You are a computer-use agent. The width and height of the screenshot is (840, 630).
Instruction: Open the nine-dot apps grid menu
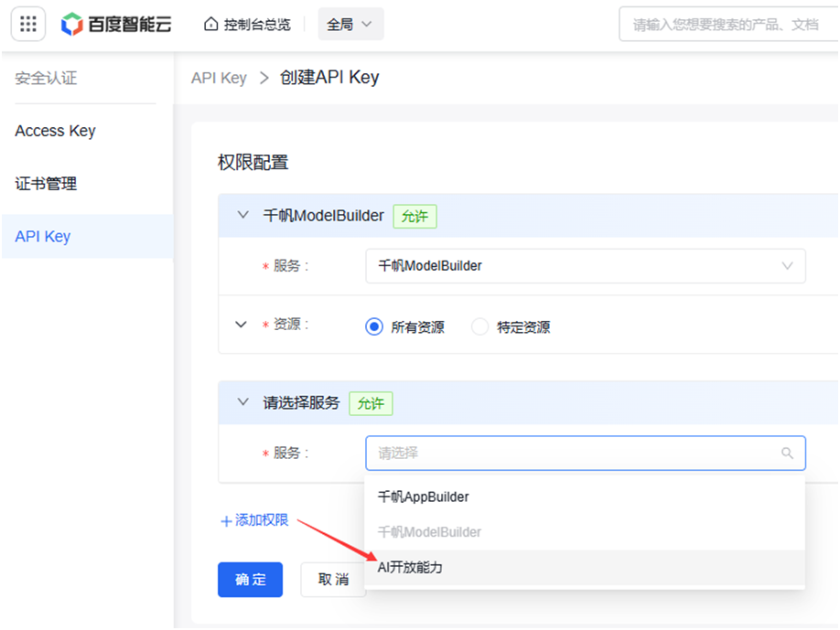pyautogui.click(x=27, y=24)
